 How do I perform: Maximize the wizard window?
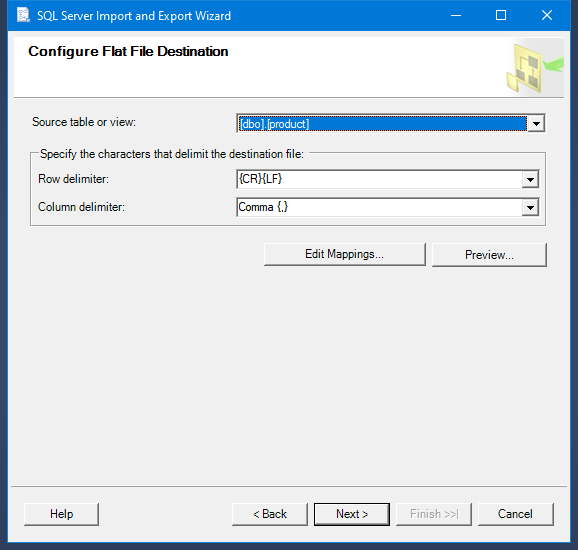[501, 15]
